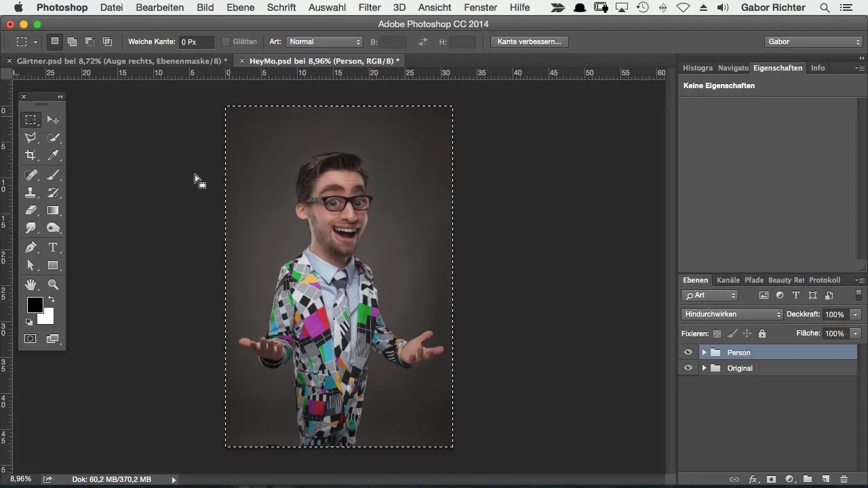Toggle visibility of Person group
Viewport: 868px width, 488px height.
[688, 352]
